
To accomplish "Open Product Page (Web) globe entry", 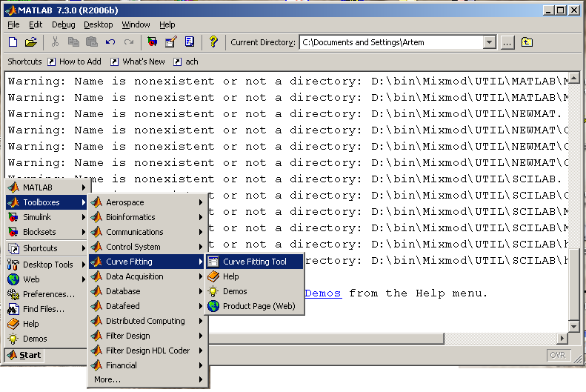I will pos(255,306).
